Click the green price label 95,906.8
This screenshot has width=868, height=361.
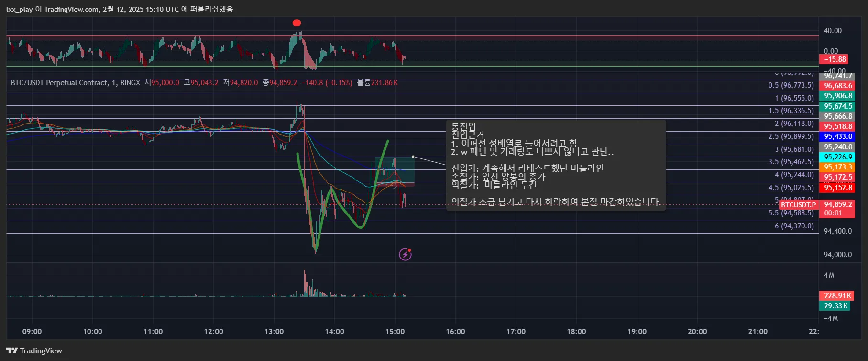(x=838, y=96)
